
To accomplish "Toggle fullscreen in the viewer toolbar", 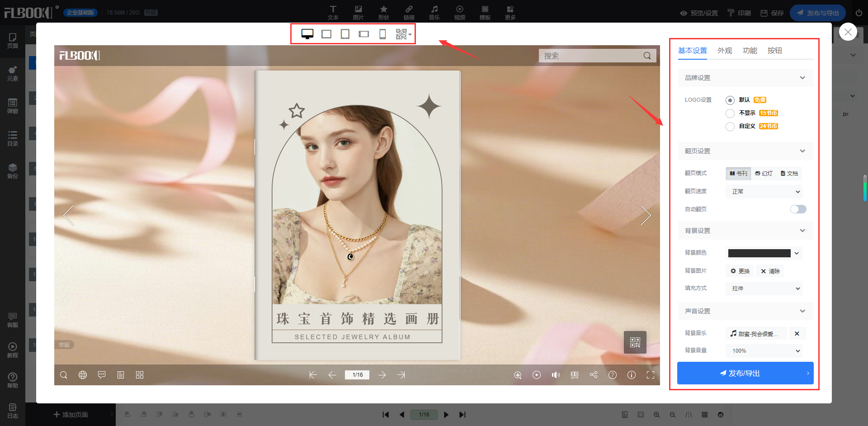I will pos(651,375).
